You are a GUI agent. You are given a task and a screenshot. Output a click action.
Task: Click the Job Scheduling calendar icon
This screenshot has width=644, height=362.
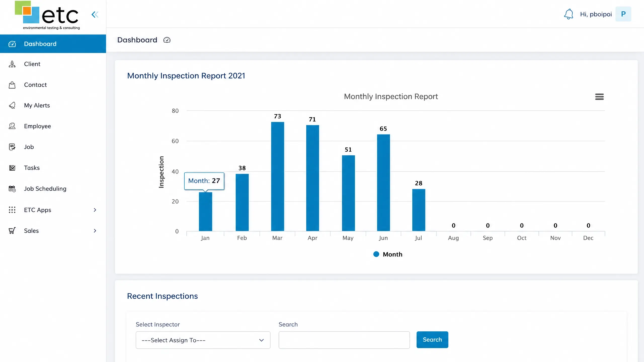pyautogui.click(x=12, y=189)
